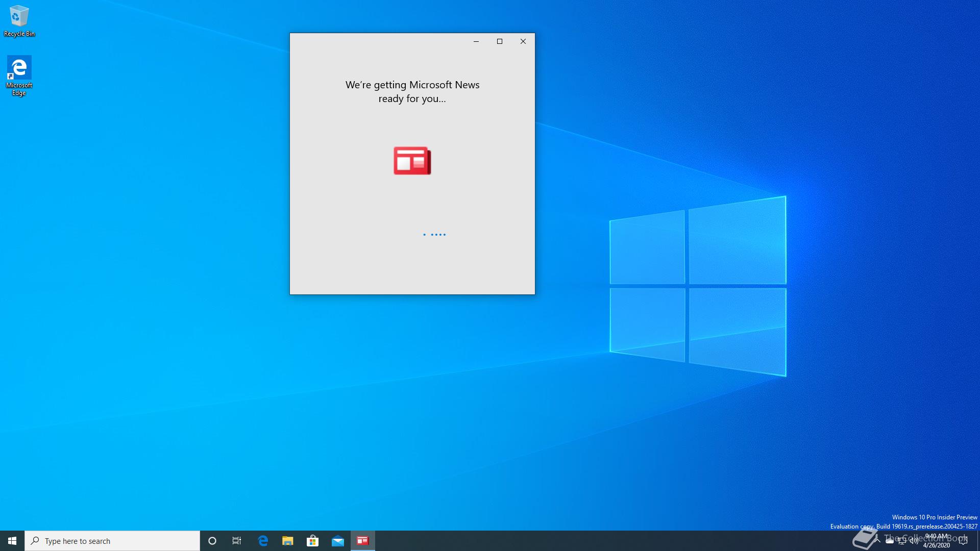Open the volume speaker tray icon
The height and width of the screenshot is (551, 980).
pos(914,541)
